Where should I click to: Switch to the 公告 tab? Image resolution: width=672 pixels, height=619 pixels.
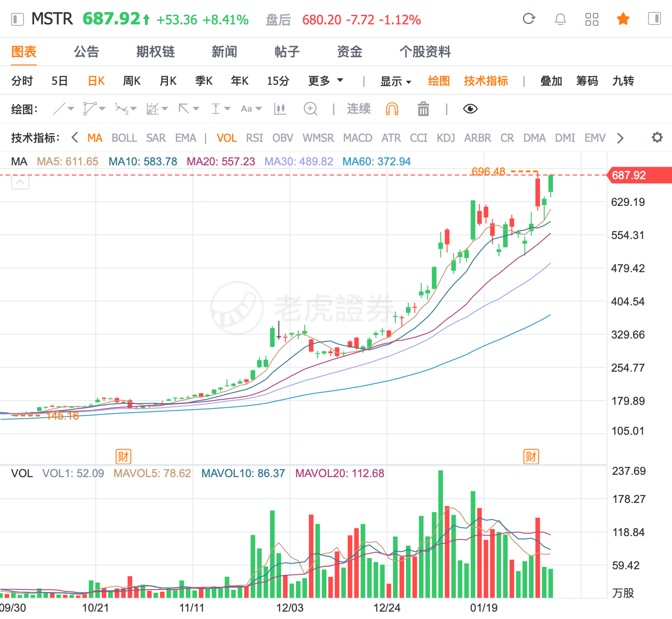87,52
